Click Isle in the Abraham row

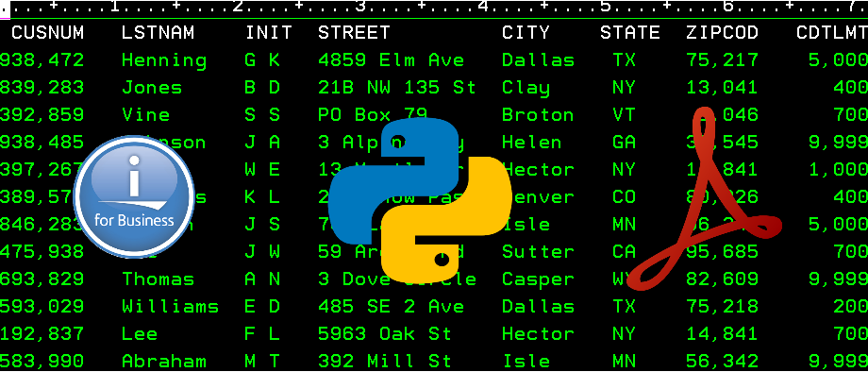(526, 361)
